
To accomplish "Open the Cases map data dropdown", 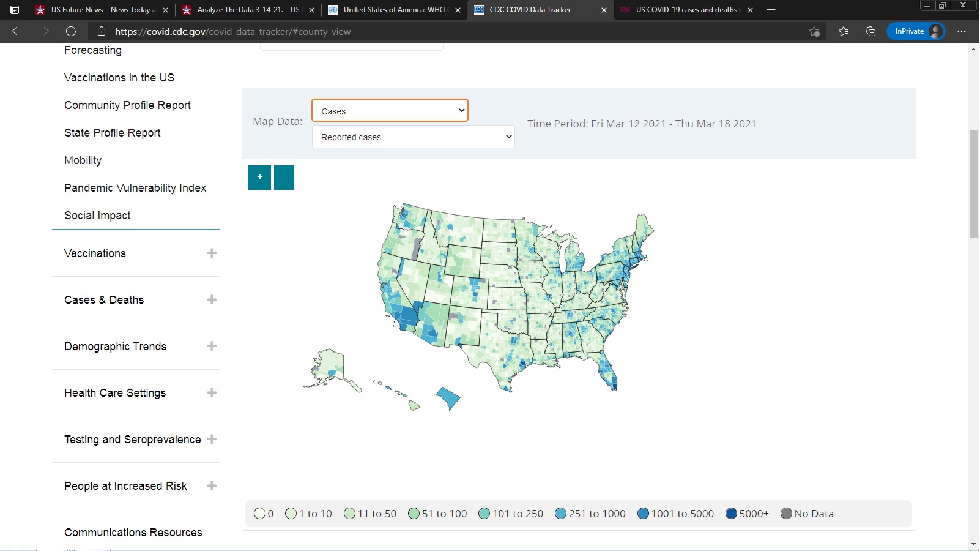I will [390, 111].
